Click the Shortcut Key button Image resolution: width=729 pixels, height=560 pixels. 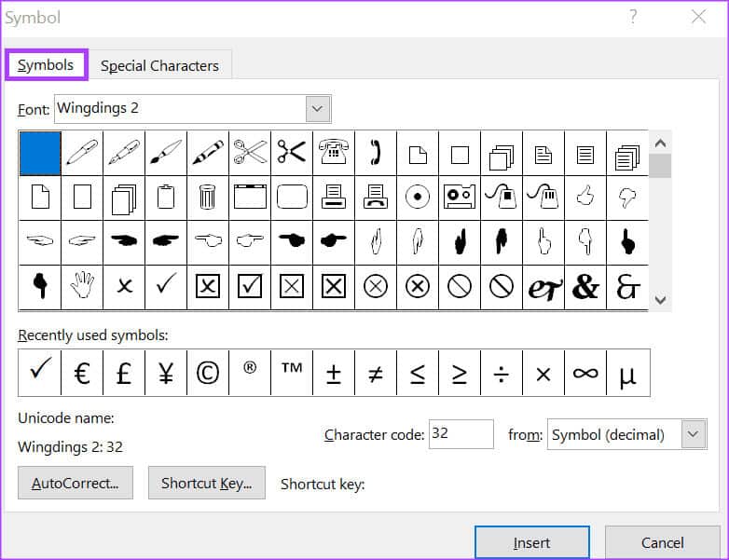click(x=206, y=483)
